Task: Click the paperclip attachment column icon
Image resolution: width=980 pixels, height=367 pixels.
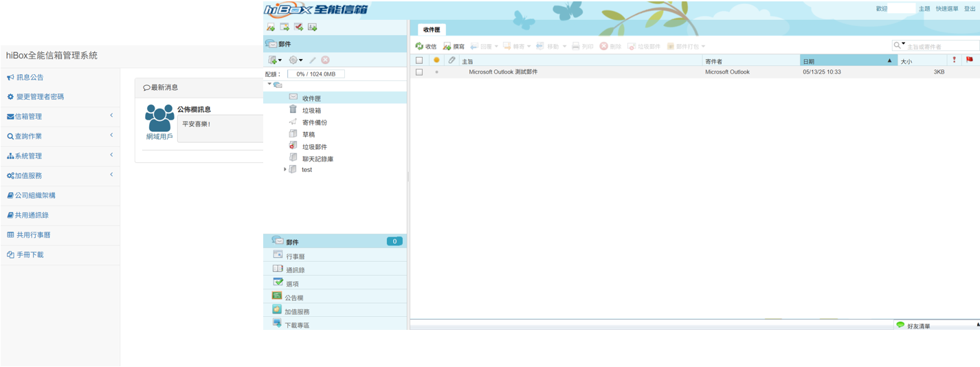Action: coord(452,60)
